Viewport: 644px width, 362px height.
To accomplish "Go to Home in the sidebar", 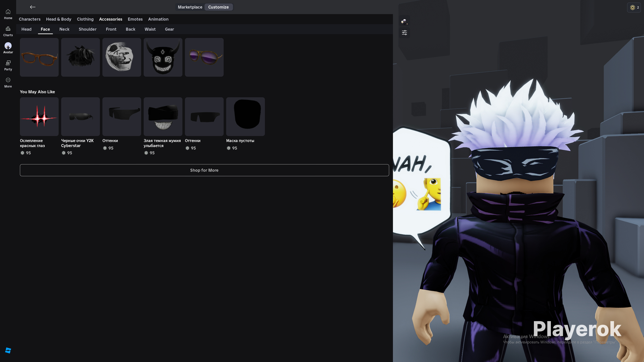I will (8, 14).
